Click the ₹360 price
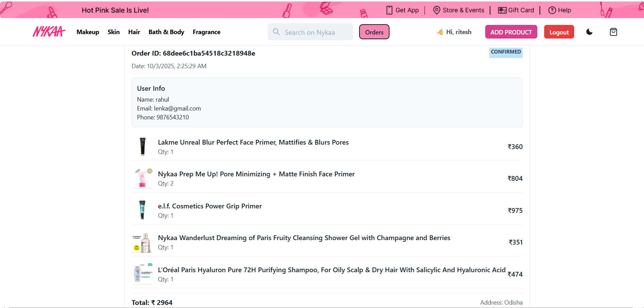This screenshot has height=308, width=644. tap(515, 147)
